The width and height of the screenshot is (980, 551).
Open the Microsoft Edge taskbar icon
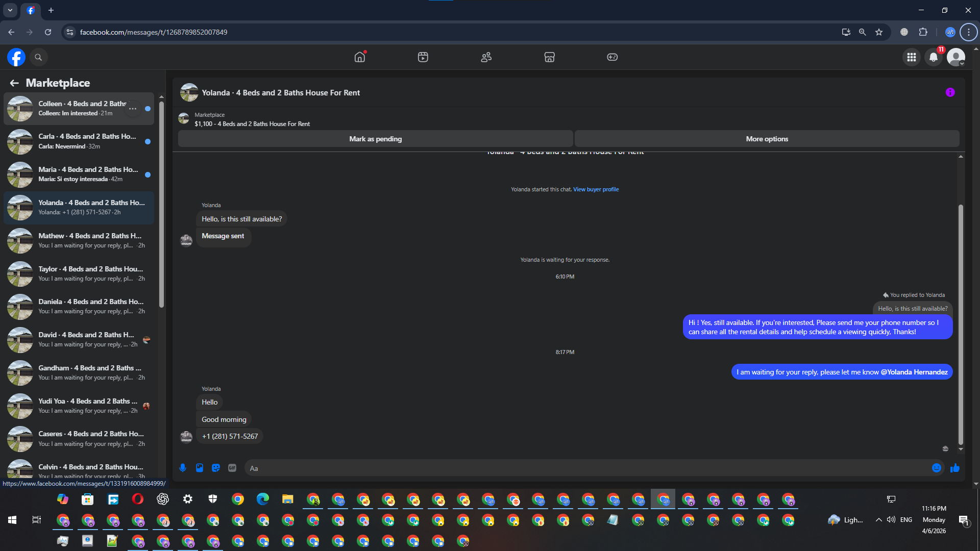point(263,499)
